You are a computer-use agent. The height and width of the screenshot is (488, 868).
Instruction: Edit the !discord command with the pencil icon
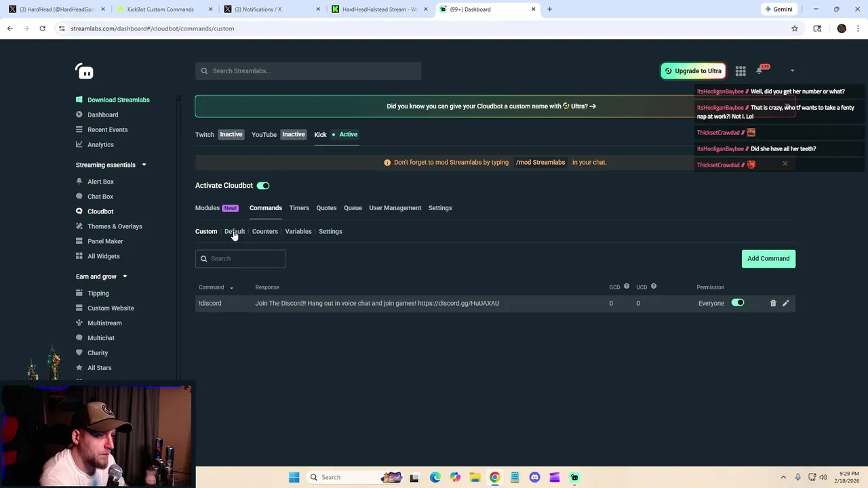tap(785, 303)
